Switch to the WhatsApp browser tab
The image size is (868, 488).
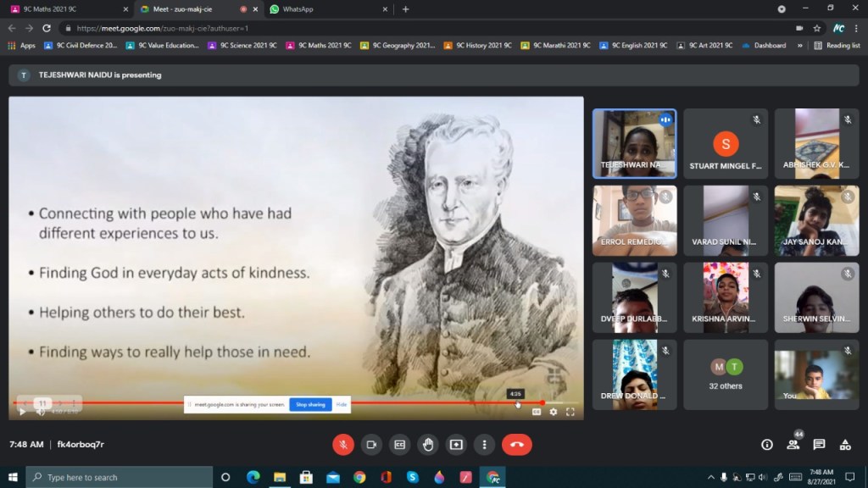(x=326, y=9)
